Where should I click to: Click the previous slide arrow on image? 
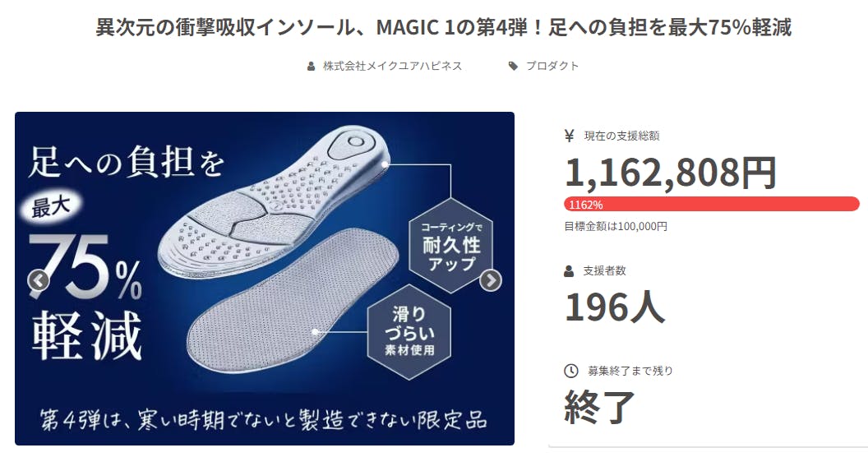39,281
